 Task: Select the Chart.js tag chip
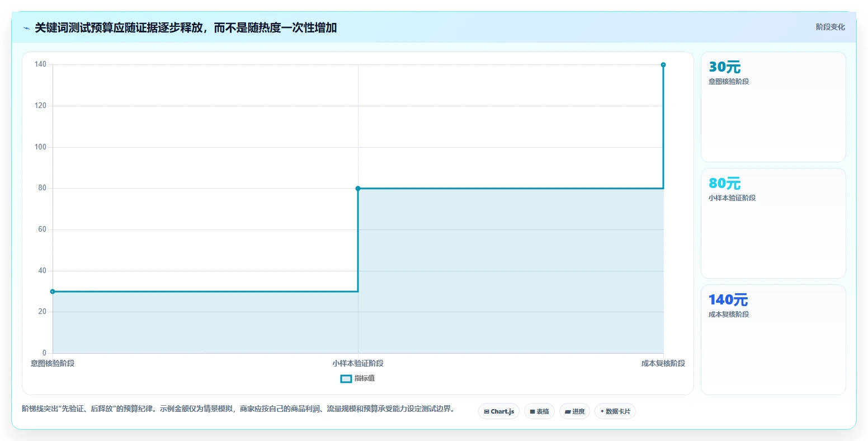(x=499, y=411)
